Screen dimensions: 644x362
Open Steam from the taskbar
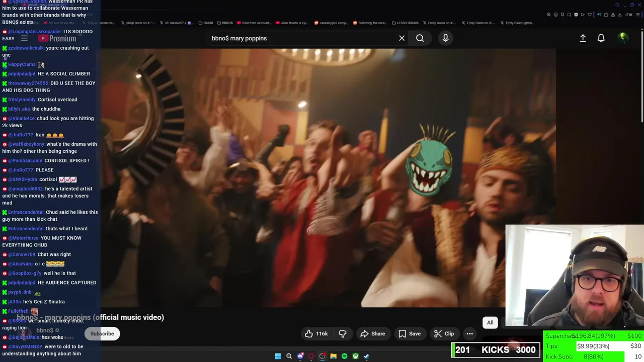(366, 356)
